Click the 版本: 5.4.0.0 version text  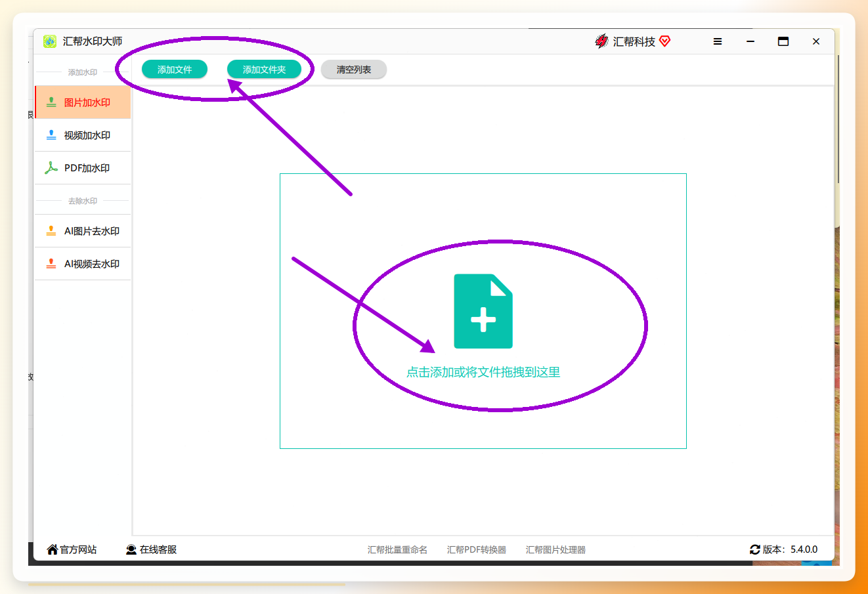tap(790, 549)
